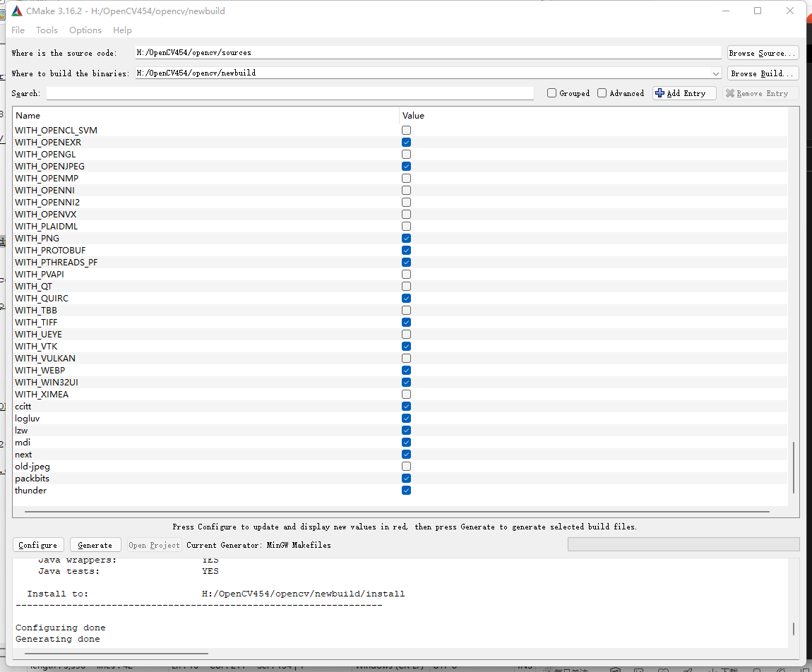Select the WITH_QUIRC row name
Viewport: 812px width, 672px height.
tap(42, 298)
